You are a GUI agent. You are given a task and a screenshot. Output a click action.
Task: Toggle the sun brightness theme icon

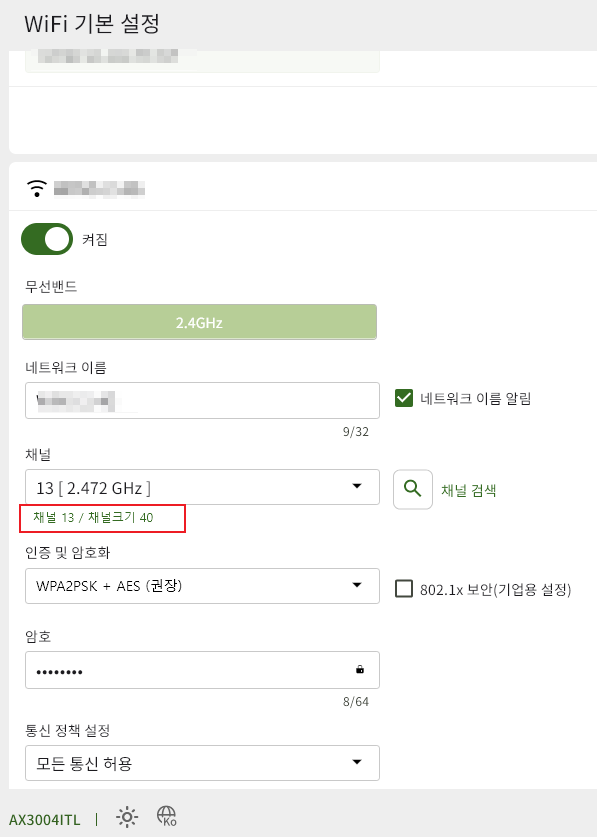pos(127,817)
